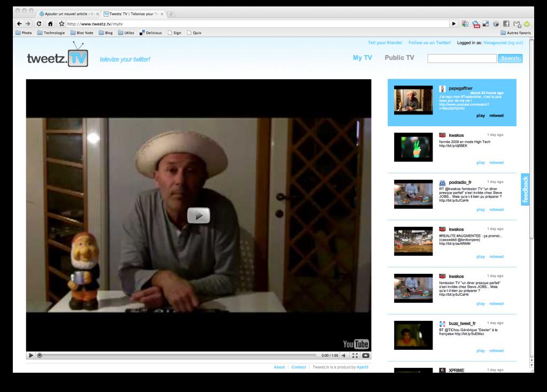Click the scrollbar down arrow
547x392 pixels.
point(531,365)
